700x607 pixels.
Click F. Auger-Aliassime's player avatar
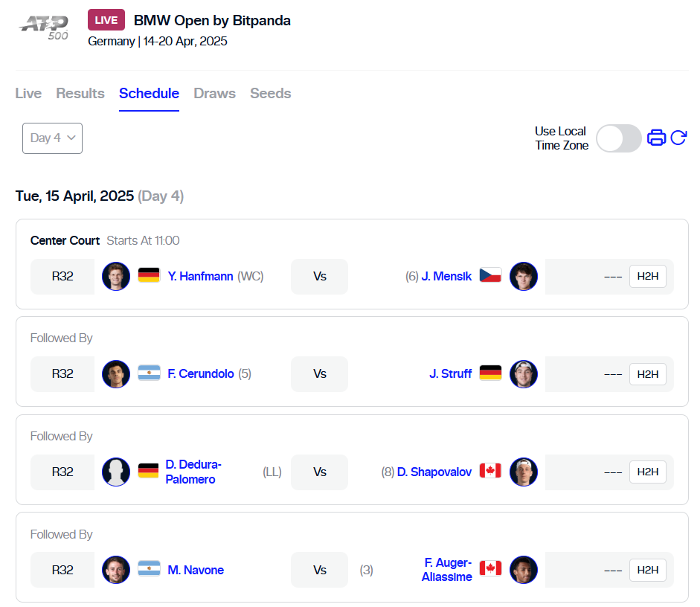click(524, 570)
